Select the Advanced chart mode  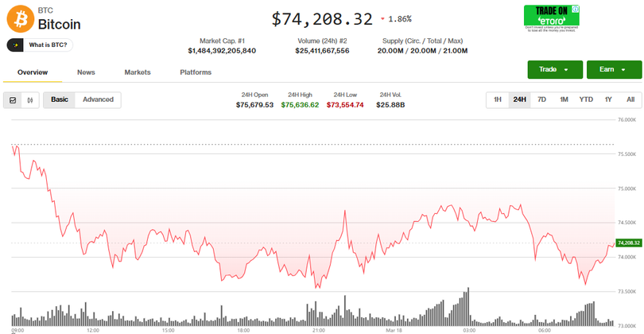(98, 100)
